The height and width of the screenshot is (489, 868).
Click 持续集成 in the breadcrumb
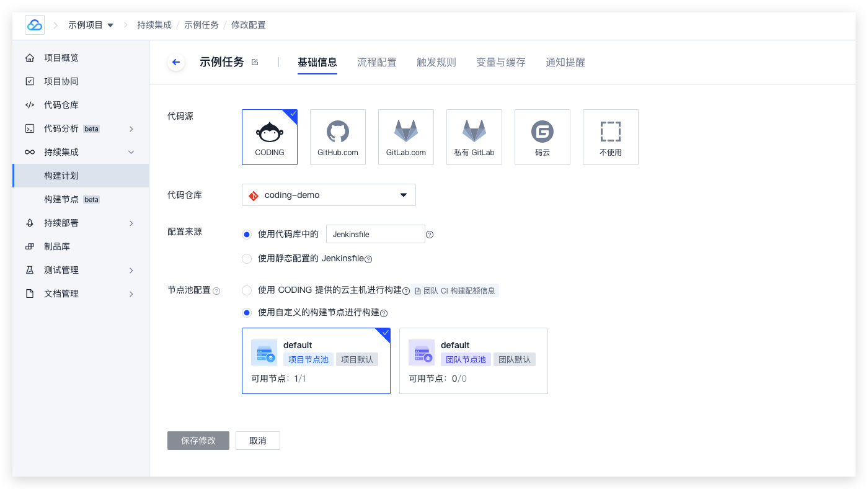[x=154, y=25]
